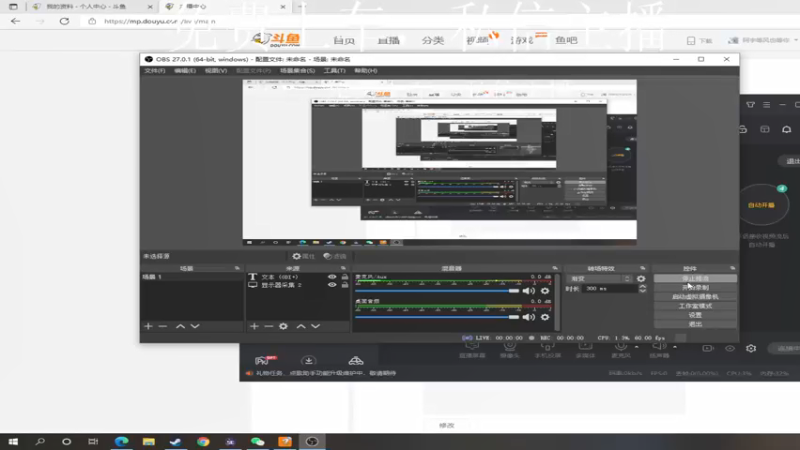Open desktop audio settings gear
The image size is (800, 450).
[545, 317]
